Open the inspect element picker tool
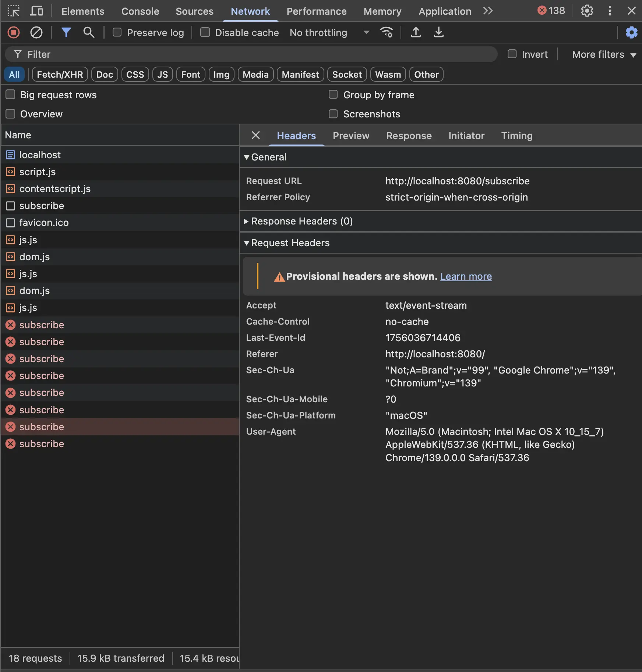 pyautogui.click(x=14, y=11)
